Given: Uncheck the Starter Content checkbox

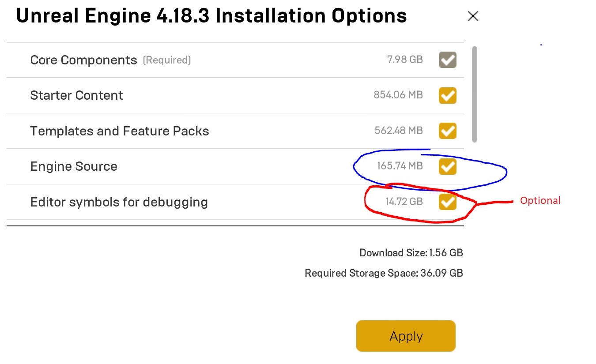Looking at the screenshot, I should tap(447, 95).
